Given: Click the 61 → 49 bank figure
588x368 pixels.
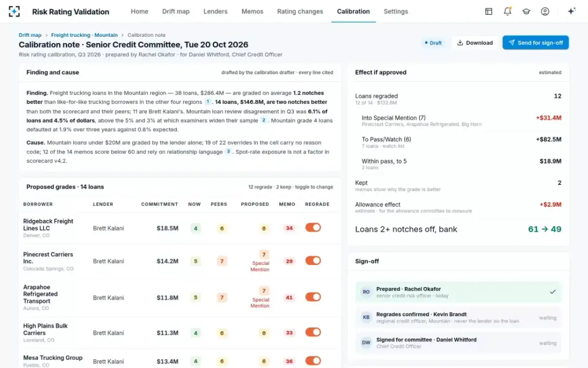Looking at the screenshot, I should 544,229.
